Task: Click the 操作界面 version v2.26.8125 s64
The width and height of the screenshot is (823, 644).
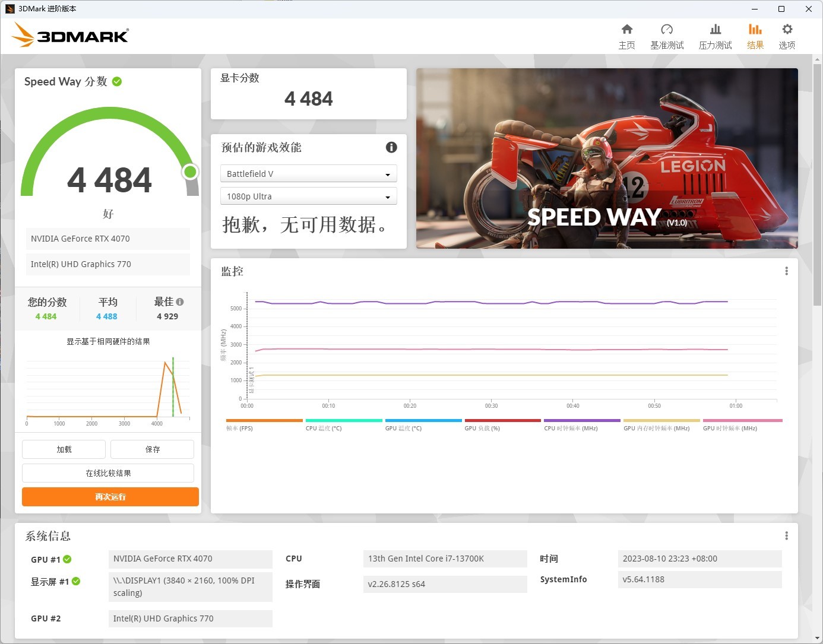Action: pyautogui.click(x=445, y=584)
